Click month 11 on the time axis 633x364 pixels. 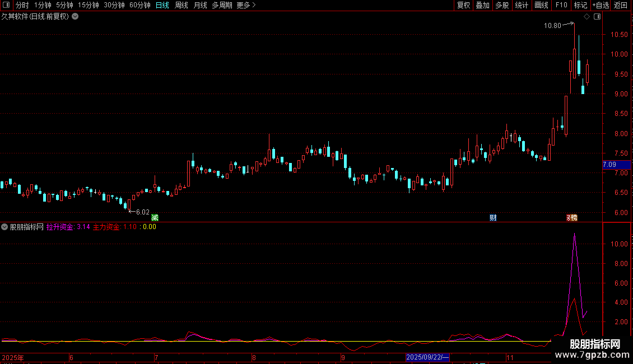pyautogui.click(x=510, y=357)
